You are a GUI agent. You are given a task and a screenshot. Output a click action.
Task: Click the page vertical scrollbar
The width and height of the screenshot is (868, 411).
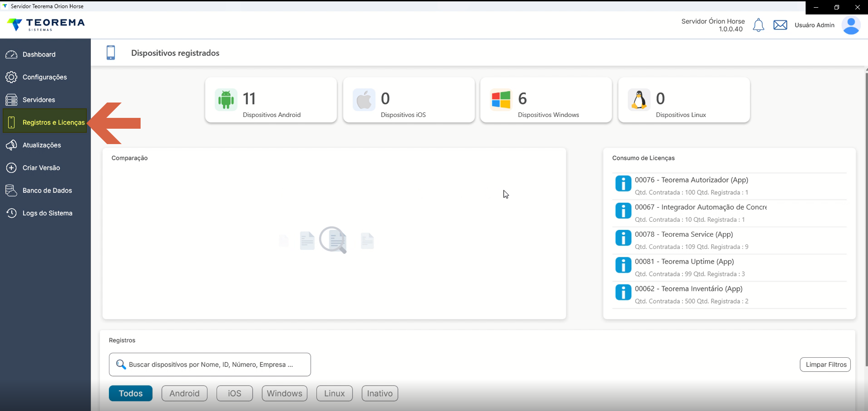[866, 219]
